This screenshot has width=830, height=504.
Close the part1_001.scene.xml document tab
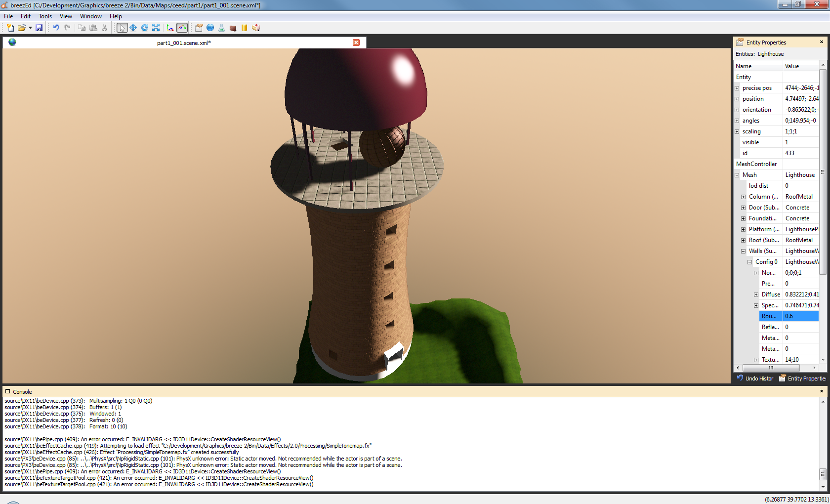(356, 42)
